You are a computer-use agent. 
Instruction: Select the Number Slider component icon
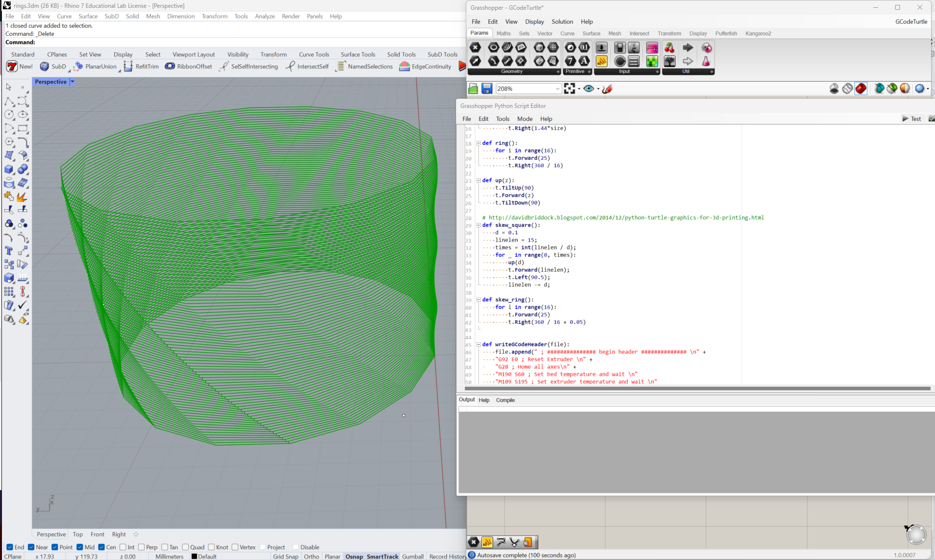[x=601, y=48]
